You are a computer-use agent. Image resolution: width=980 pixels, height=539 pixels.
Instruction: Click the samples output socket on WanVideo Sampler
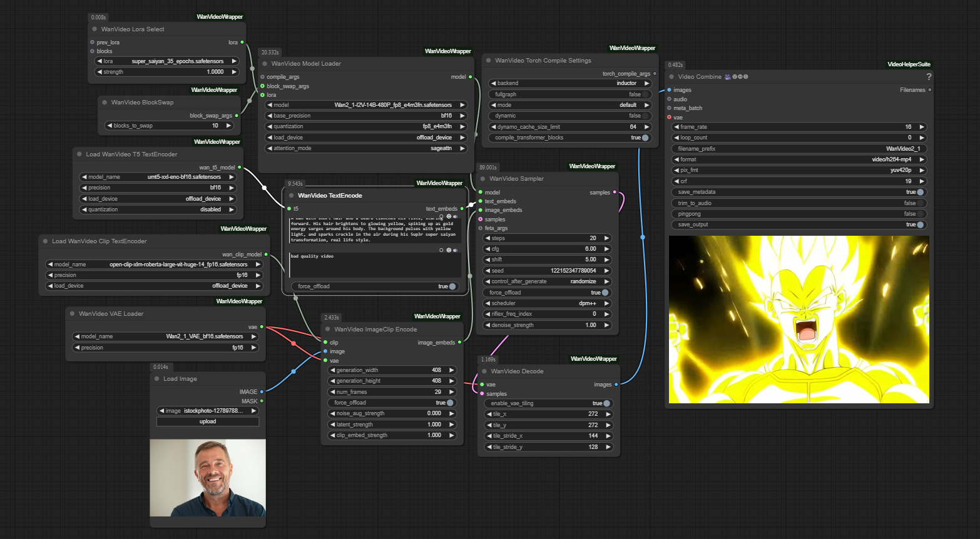(x=615, y=192)
